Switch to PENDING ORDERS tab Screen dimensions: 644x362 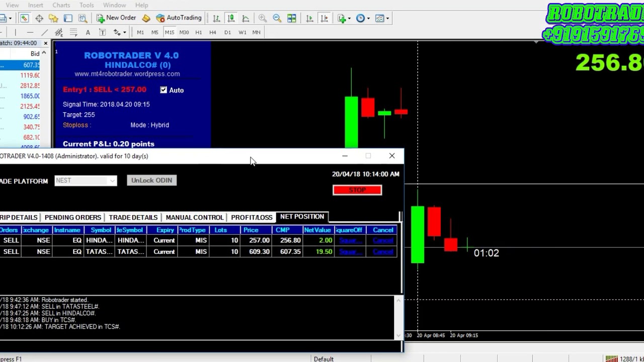click(73, 217)
